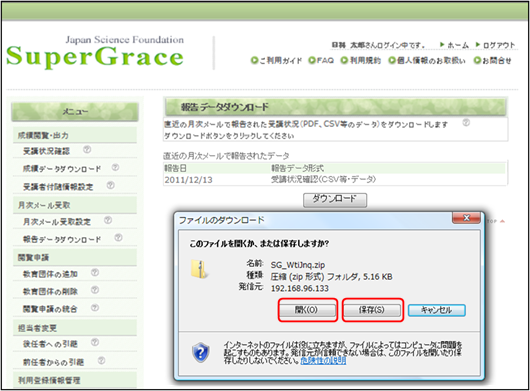This screenshot has width=530, height=391.
Task: Click the 報告日 column header
Action: coord(175,168)
